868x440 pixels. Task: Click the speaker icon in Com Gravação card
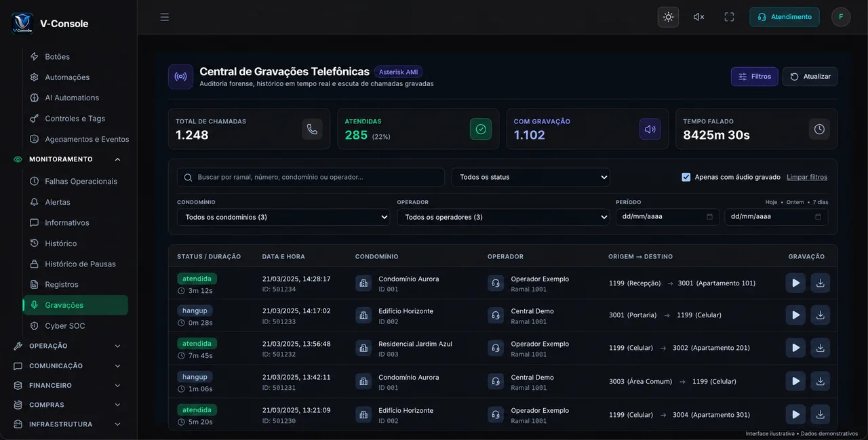[650, 129]
